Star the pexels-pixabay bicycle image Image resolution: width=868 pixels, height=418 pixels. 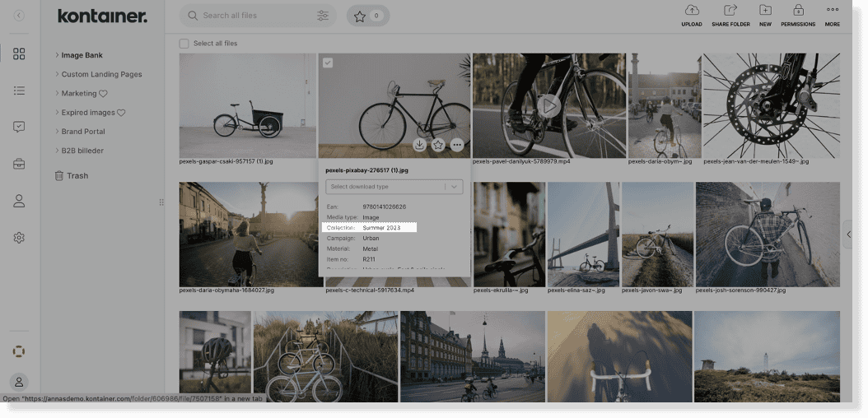438,145
